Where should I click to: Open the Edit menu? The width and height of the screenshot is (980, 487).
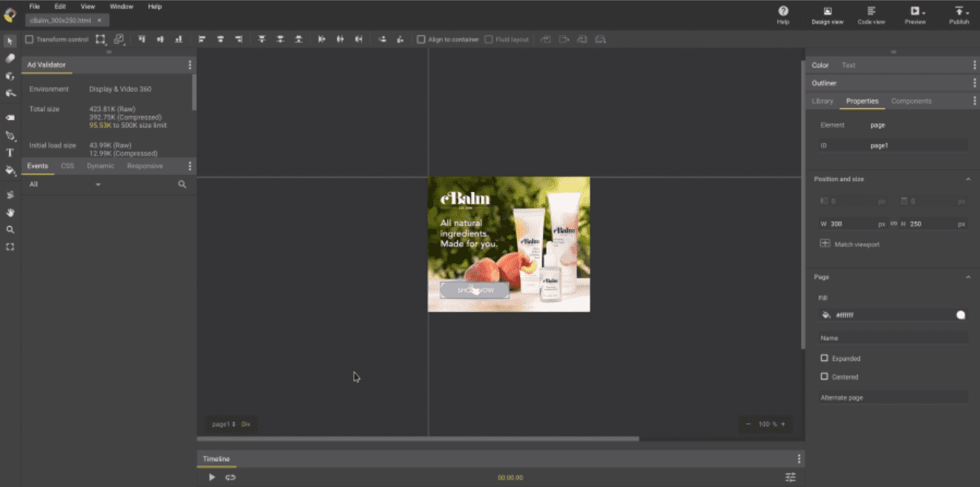point(60,7)
